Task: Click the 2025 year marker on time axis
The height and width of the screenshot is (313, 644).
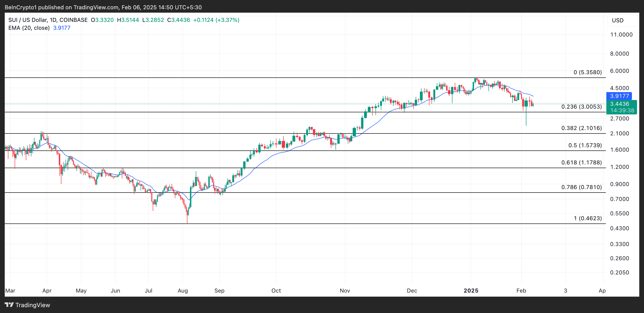Action: coord(471,290)
